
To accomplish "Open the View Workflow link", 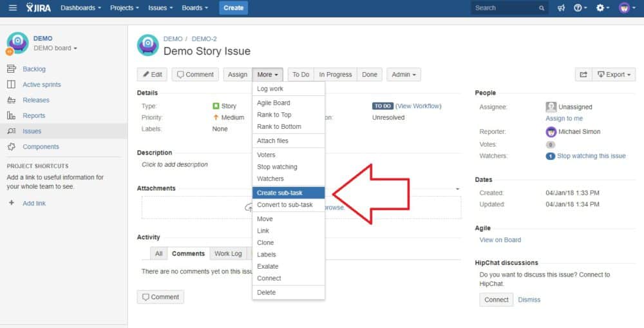I will [418, 106].
